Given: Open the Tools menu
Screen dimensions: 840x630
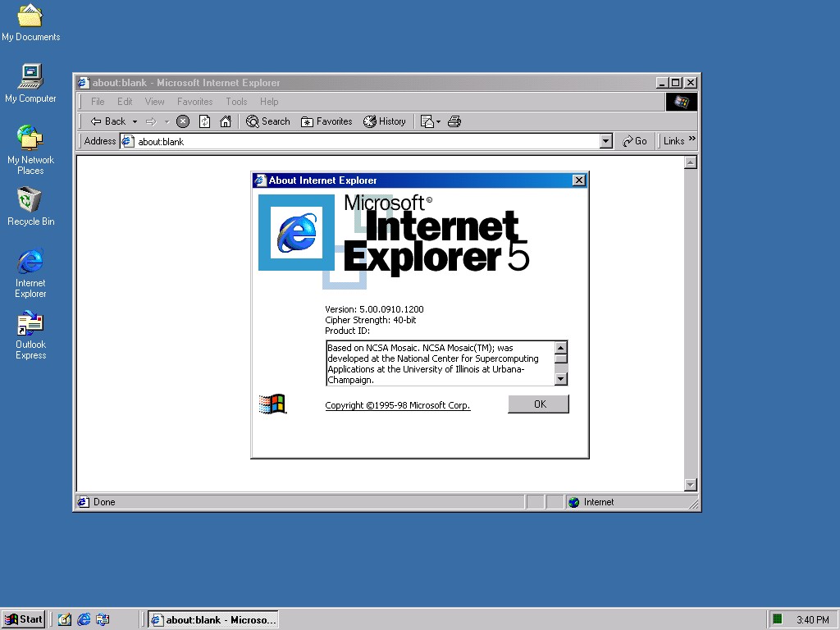Looking at the screenshot, I should pyautogui.click(x=236, y=102).
